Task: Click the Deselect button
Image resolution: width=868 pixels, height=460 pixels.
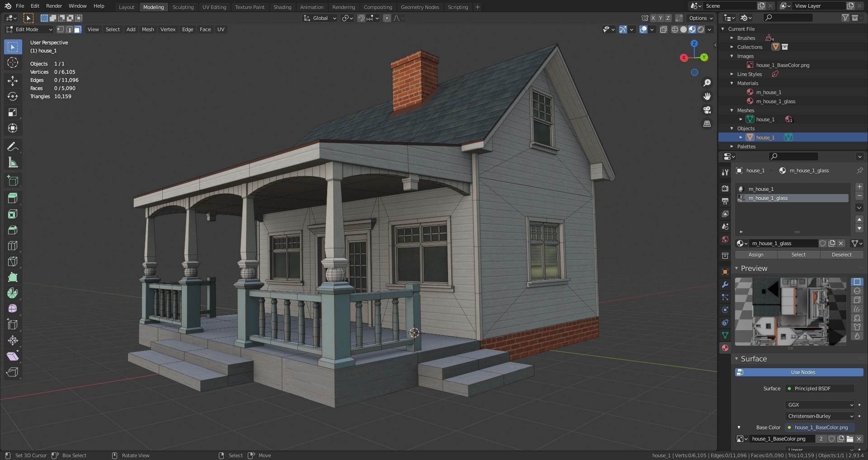Action: [x=841, y=255]
